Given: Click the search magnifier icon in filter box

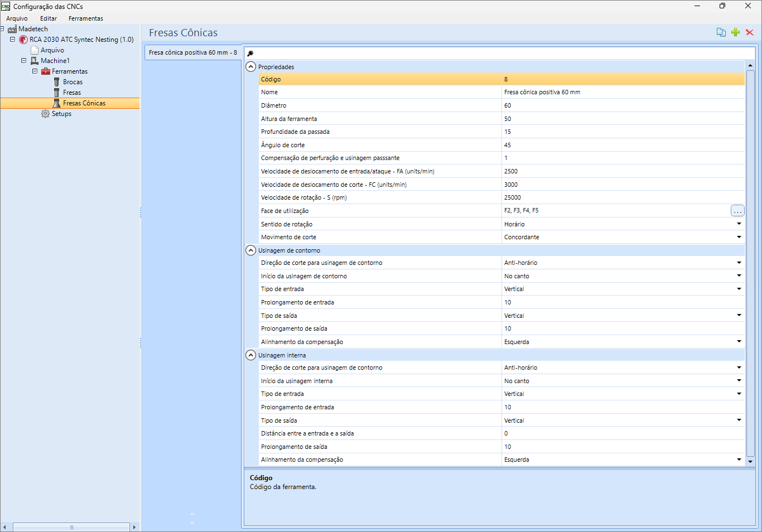Looking at the screenshot, I should pos(250,54).
